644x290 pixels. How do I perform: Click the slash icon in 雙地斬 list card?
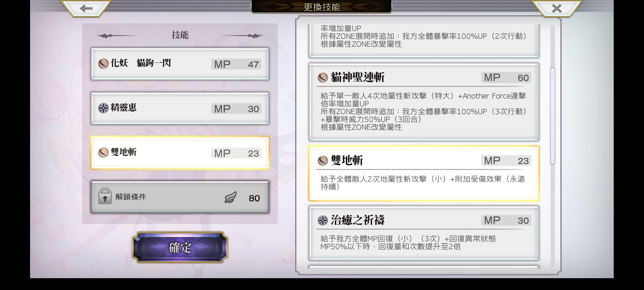click(323, 161)
